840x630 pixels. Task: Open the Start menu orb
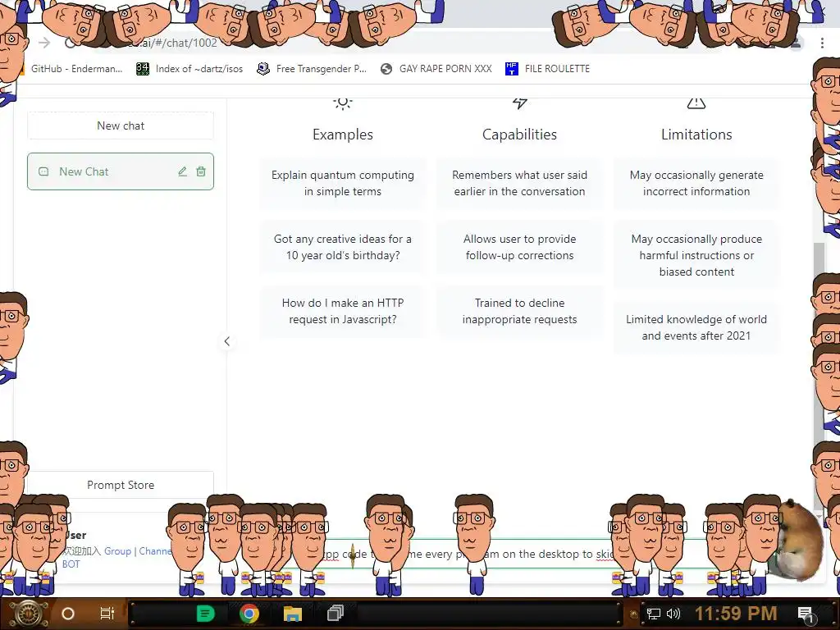click(29, 614)
